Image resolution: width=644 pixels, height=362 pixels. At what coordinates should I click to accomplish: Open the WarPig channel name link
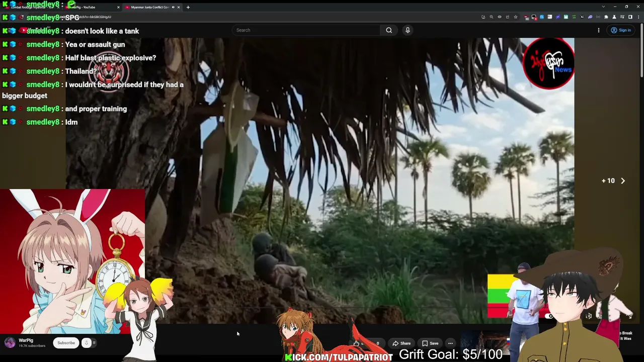(26, 340)
